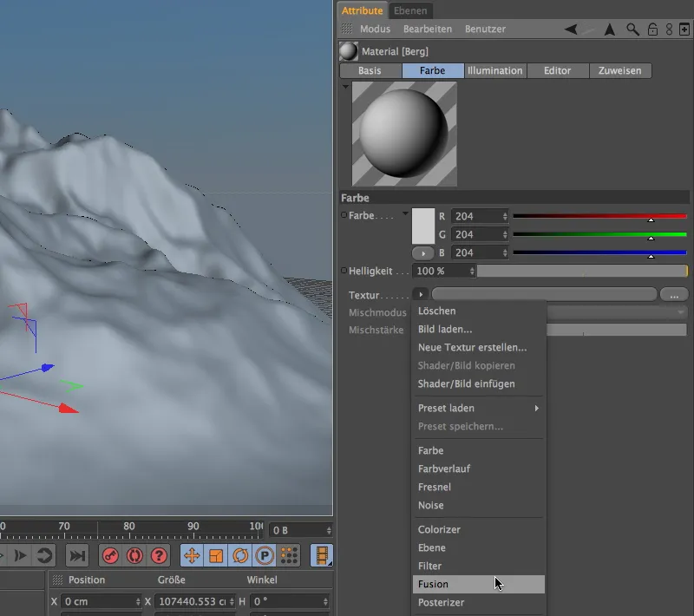Screen dimensions: 694x616
Task: Expand the color options triangle beside Farbe swatch
Action: [x=405, y=214]
